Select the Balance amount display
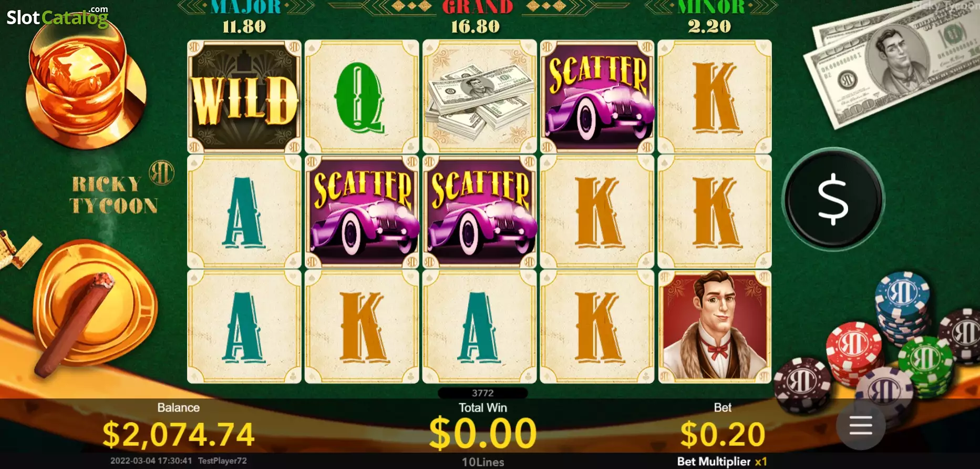Screen dimensions: 980x469 [x=179, y=435]
